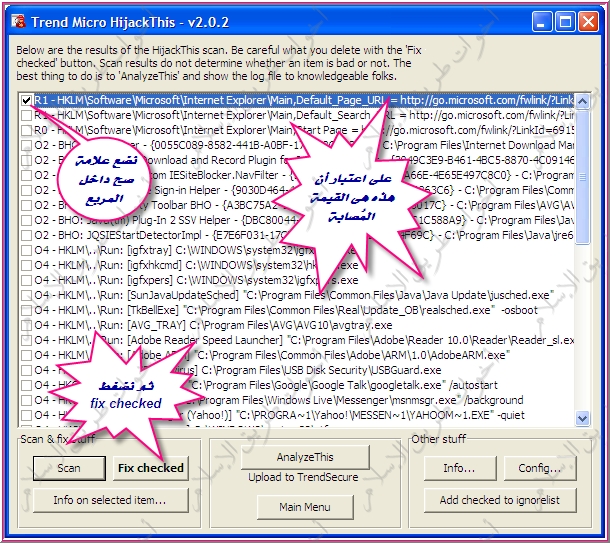This screenshot has height=543, width=610.
Task: Click Add checked to ignorelist
Action: pos(500,500)
